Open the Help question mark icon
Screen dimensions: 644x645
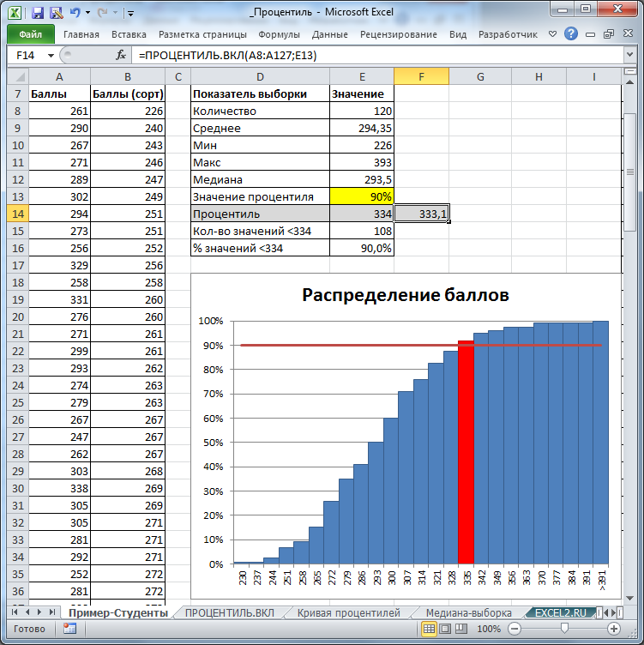coord(571,33)
